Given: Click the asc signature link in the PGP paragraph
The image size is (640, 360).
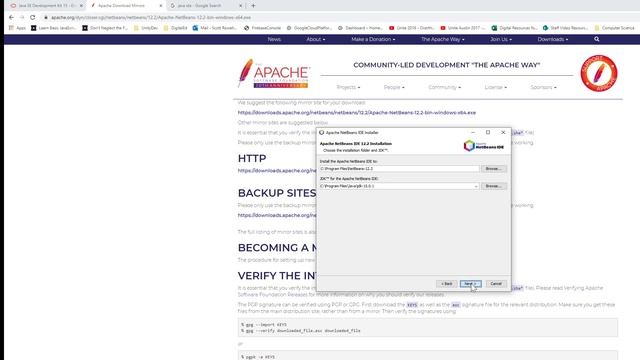Looking at the screenshot, I should point(456,305).
